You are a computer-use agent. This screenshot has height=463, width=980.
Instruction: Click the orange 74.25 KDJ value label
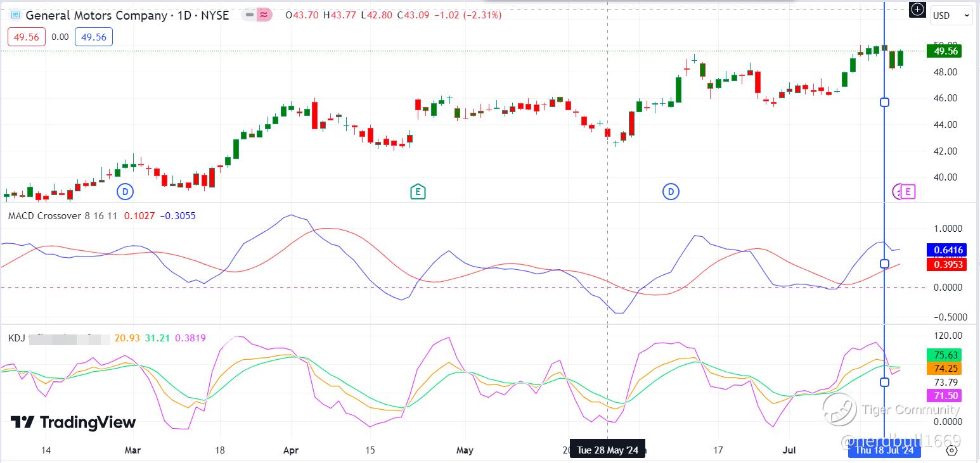click(944, 369)
